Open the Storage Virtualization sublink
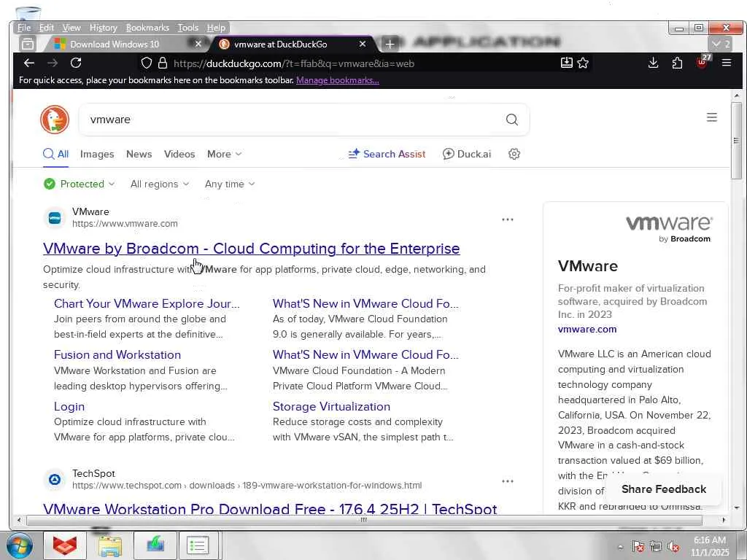 [332, 406]
